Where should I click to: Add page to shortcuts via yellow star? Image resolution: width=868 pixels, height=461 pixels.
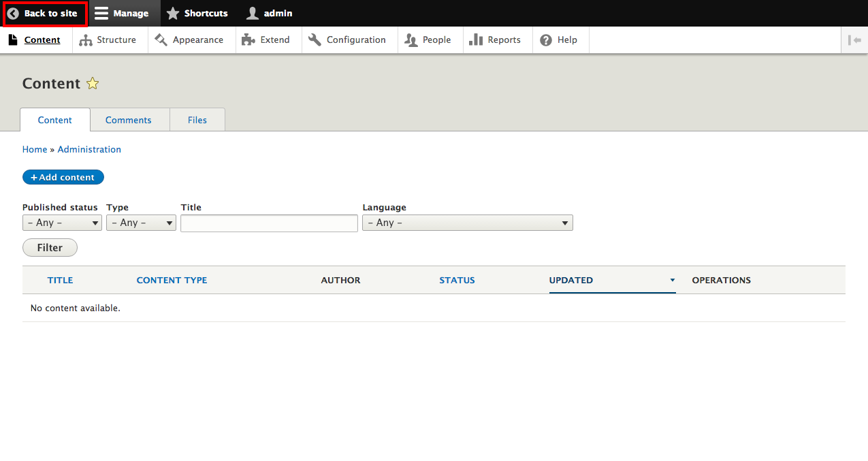click(93, 84)
